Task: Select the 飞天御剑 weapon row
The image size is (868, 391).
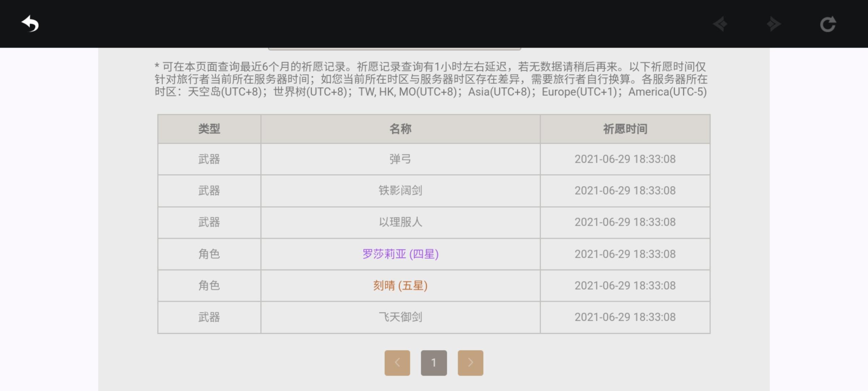Action: coord(434,317)
